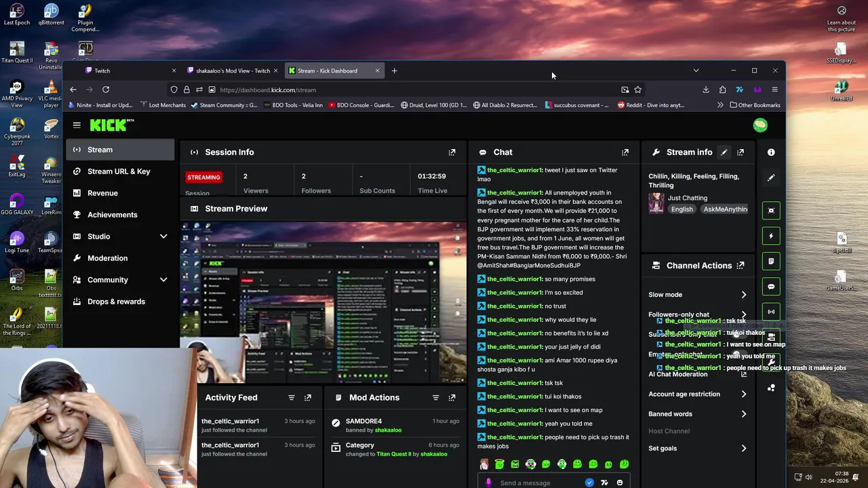Open Account age restriction settings
The width and height of the screenshot is (868, 488).
pyautogui.click(x=744, y=394)
